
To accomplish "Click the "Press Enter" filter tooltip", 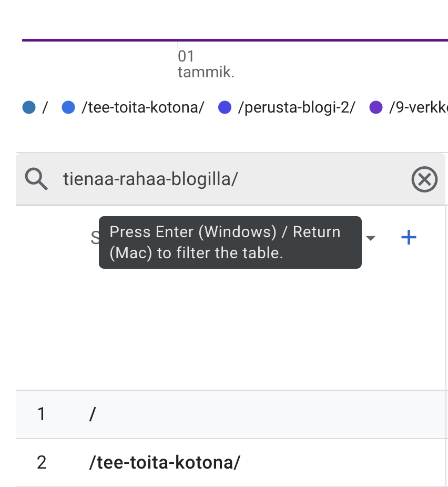I will coord(230,242).
